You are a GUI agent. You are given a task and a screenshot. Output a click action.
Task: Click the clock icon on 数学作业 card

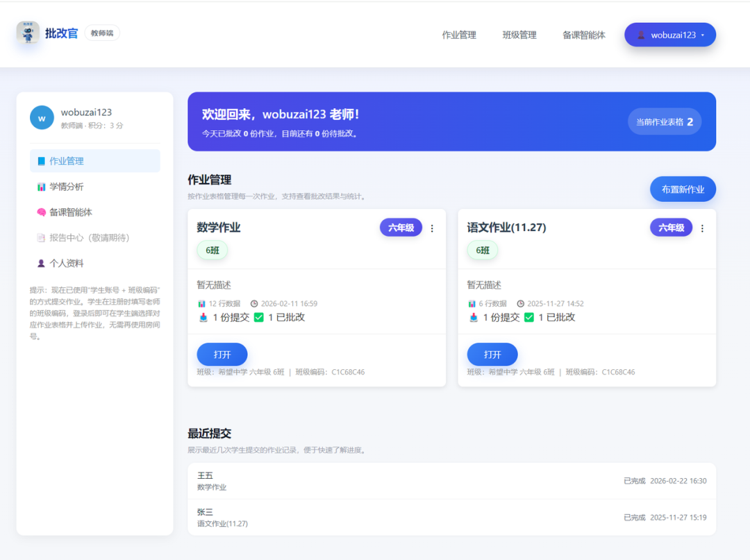click(x=256, y=303)
